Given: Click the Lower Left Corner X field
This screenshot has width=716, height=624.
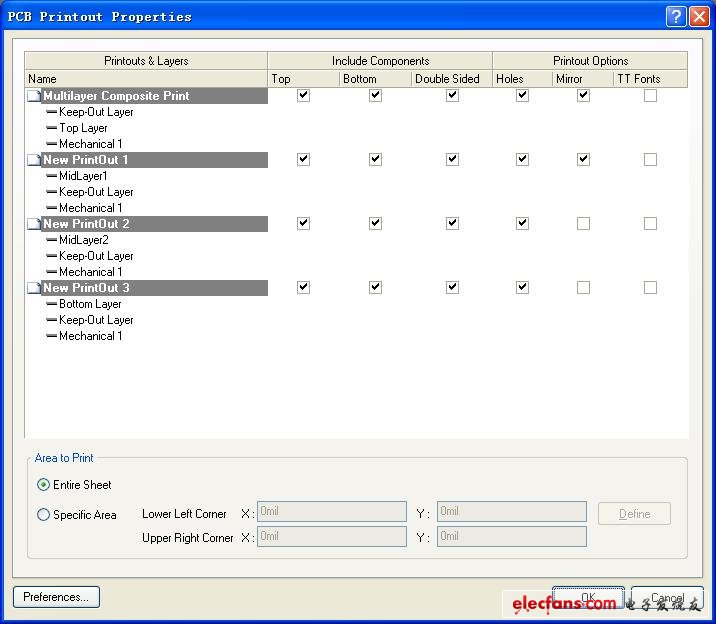Looking at the screenshot, I should pos(332,512).
